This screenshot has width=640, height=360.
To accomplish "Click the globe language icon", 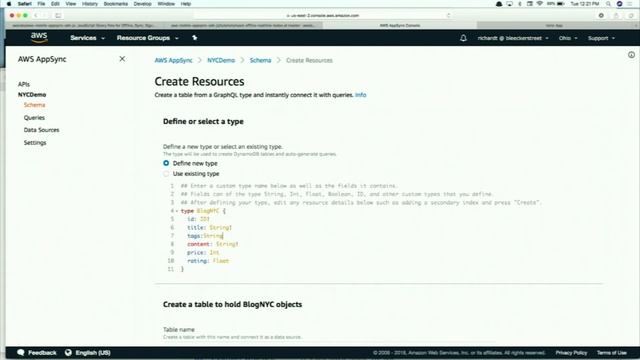I will click(68, 352).
